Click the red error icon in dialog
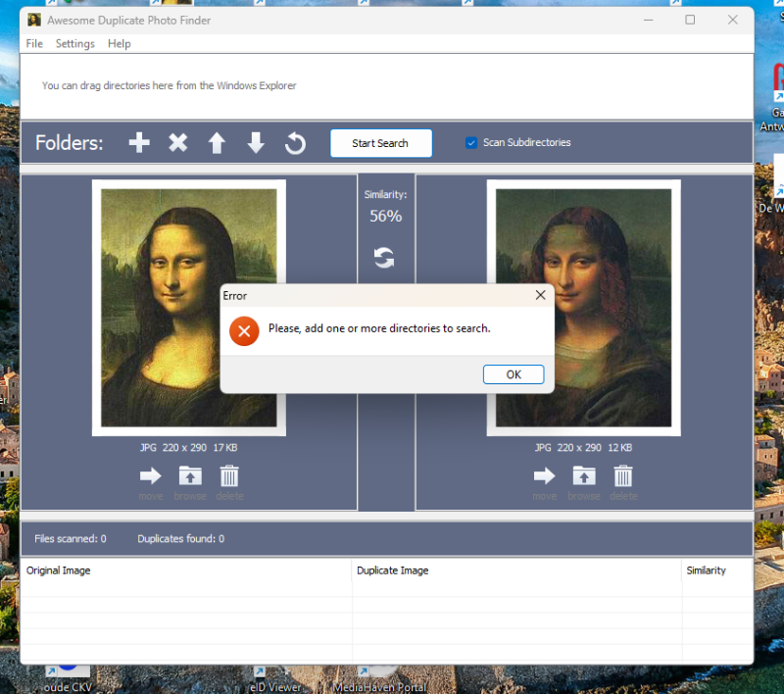The height and width of the screenshot is (694, 784). [x=244, y=331]
